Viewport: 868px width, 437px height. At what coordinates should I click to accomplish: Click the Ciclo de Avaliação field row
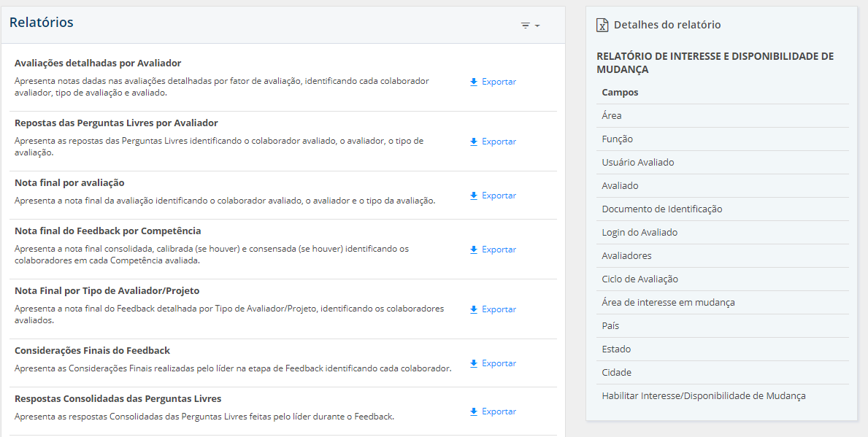(x=640, y=279)
